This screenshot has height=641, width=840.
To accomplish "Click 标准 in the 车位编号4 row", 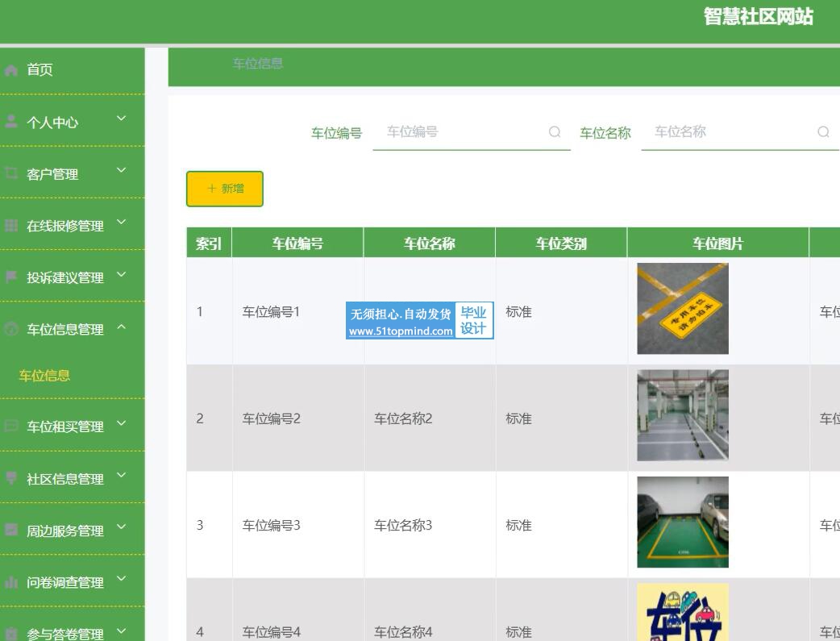I will 518,632.
